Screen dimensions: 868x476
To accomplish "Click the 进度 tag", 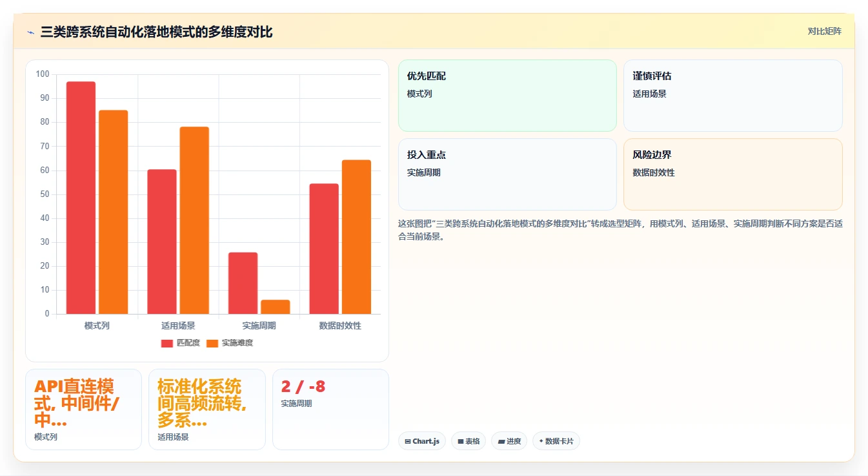I will 509,441.
